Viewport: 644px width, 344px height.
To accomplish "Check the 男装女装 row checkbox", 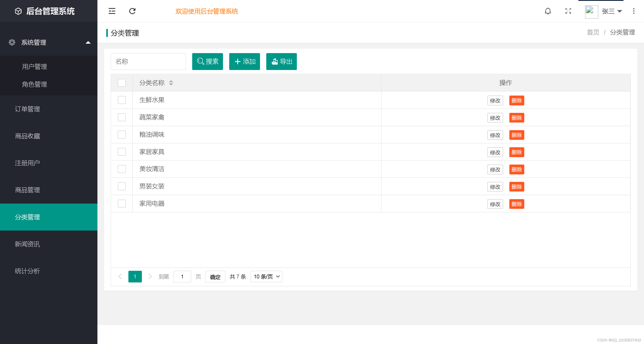I will coord(122,186).
